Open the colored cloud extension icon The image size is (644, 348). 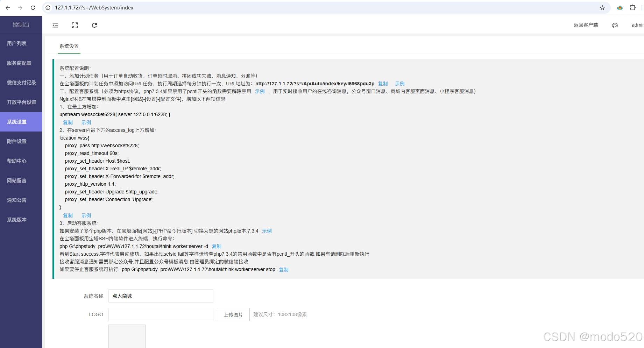pyautogui.click(x=620, y=8)
